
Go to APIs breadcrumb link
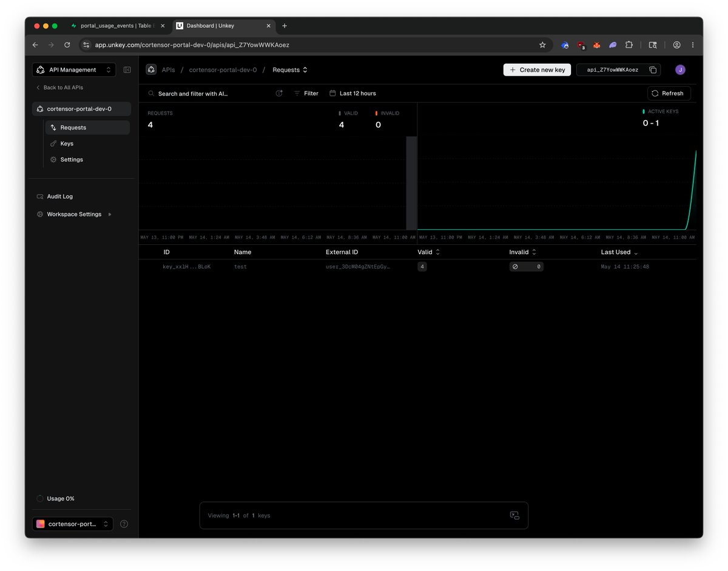click(168, 70)
